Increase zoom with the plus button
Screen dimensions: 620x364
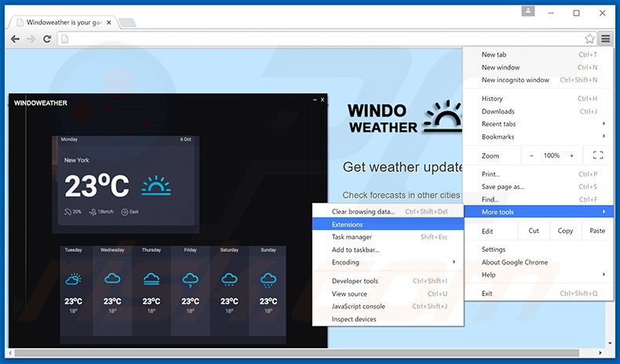coord(572,155)
